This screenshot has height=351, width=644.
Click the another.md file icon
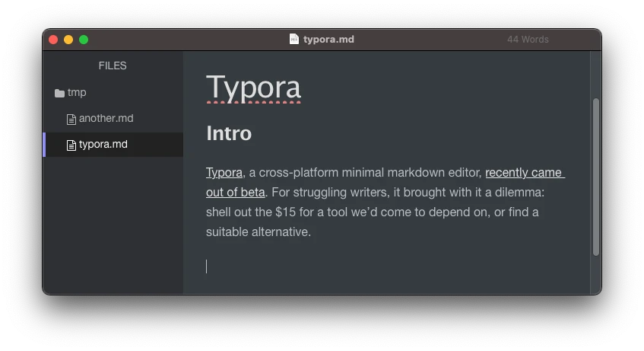click(71, 119)
